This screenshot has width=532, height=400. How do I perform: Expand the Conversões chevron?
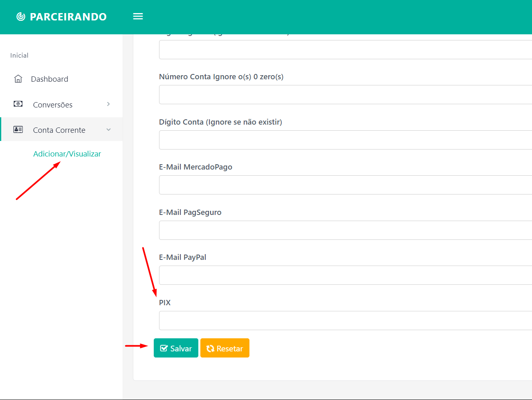pyautogui.click(x=108, y=104)
